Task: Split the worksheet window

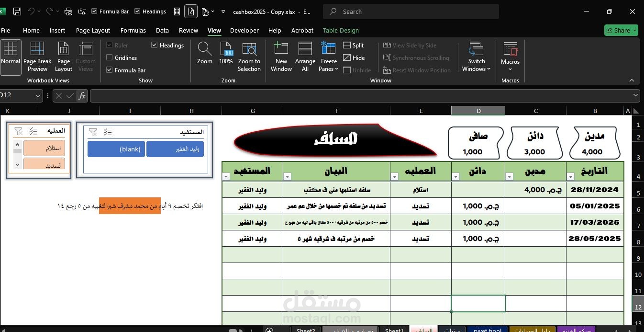Action: (354, 45)
